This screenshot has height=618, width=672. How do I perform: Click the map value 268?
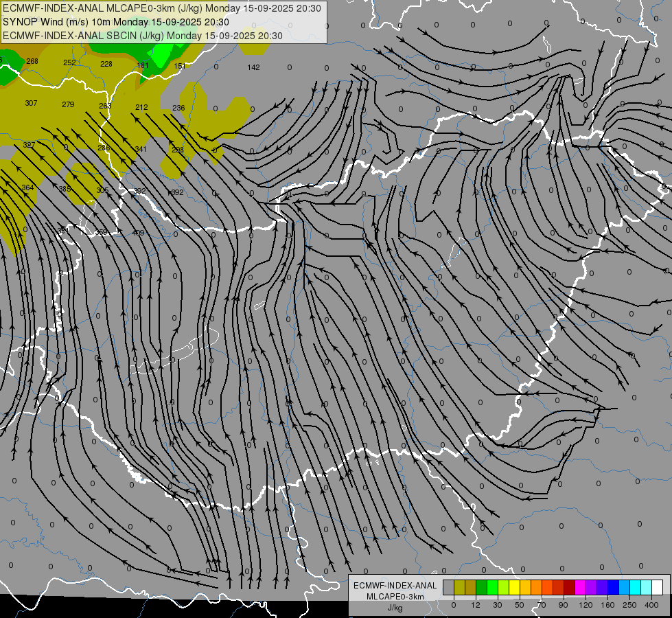point(32,61)
